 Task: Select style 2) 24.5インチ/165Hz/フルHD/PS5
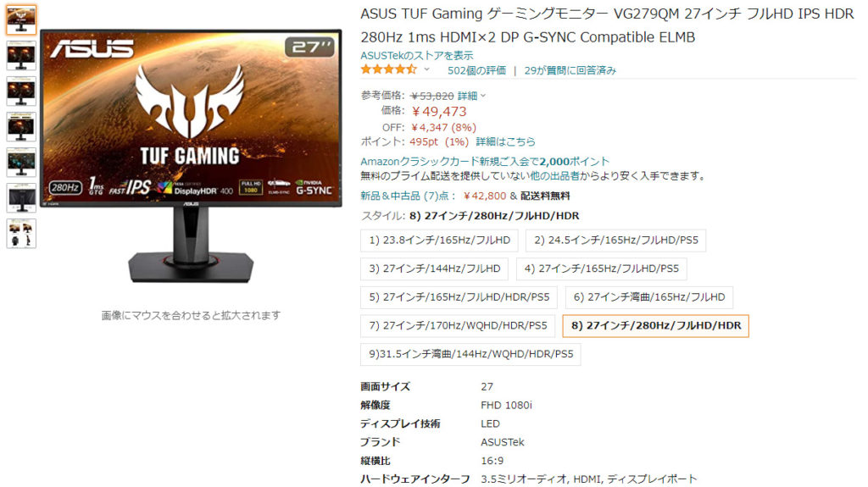pos(615,241)
